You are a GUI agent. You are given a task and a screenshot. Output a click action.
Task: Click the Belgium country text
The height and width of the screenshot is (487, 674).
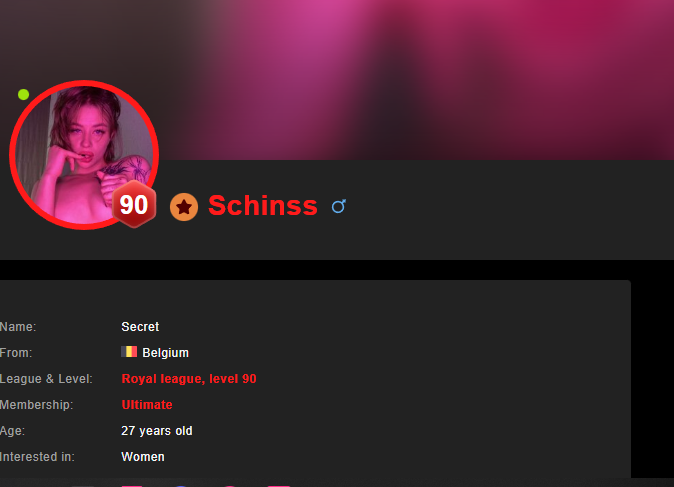pos(165,352)
